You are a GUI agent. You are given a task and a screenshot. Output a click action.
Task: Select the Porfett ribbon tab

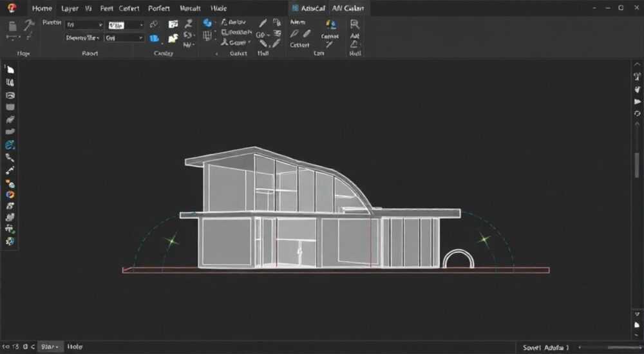tap(159, 8)
